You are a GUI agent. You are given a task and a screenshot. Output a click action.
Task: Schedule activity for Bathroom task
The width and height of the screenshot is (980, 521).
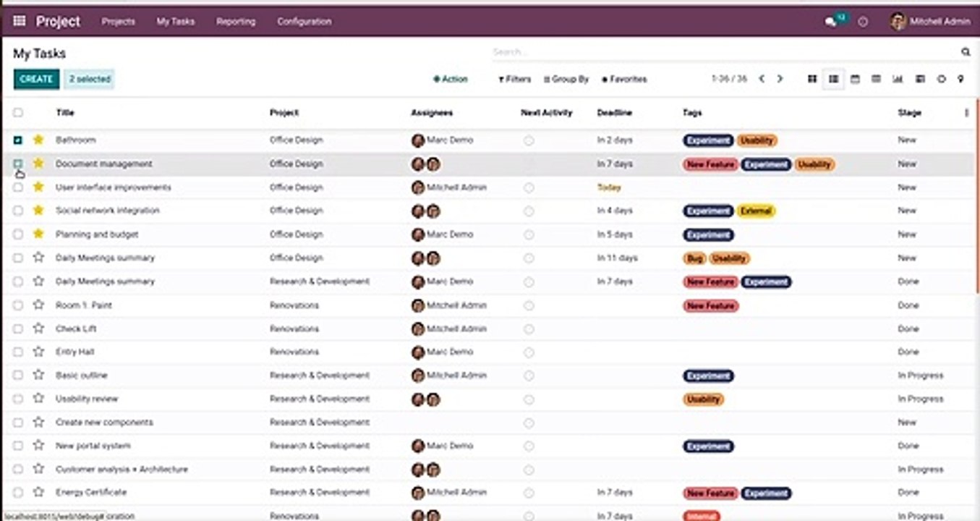(x=529, y=140)
